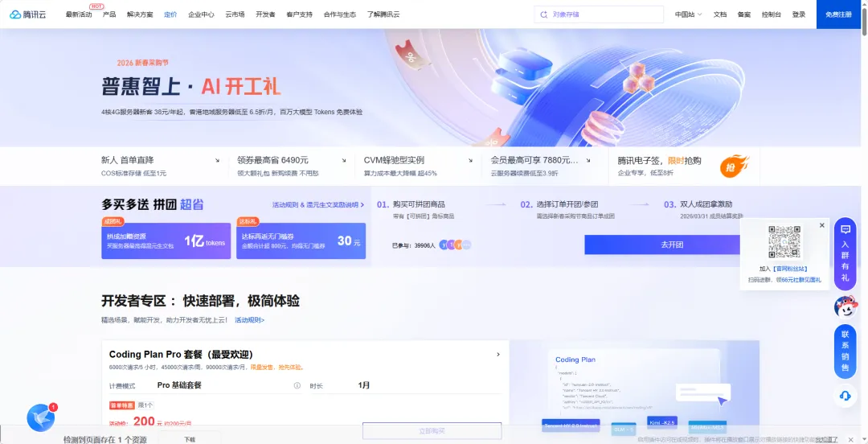868x444 pixels.
Task: Click the 1亿 tokens 成团礼 card
Action: coord(166,240)
